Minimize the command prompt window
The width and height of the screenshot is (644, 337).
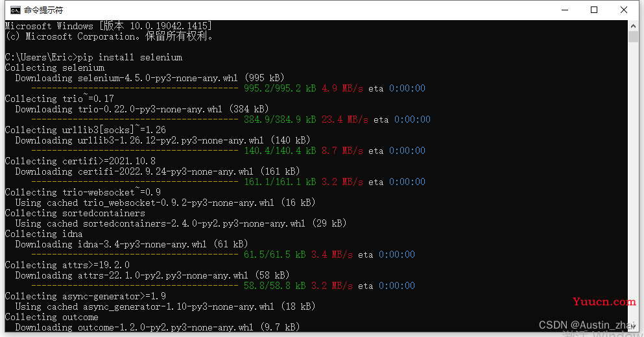564,10
